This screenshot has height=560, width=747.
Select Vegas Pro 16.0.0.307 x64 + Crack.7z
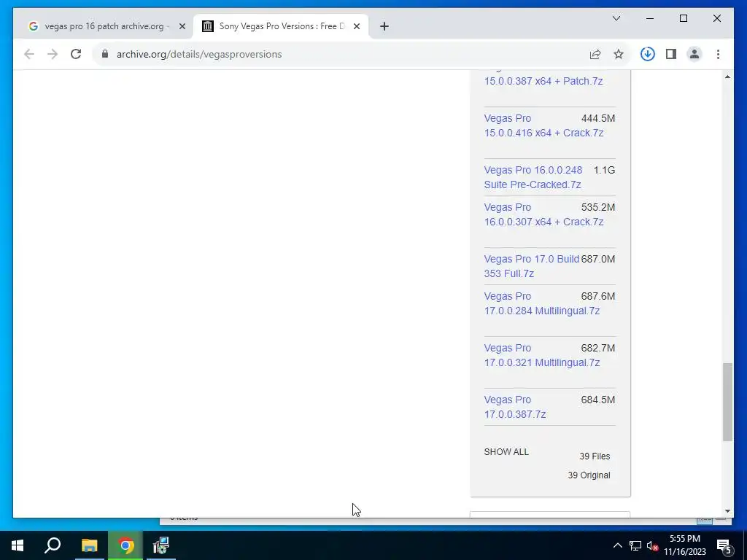(543, 214)
